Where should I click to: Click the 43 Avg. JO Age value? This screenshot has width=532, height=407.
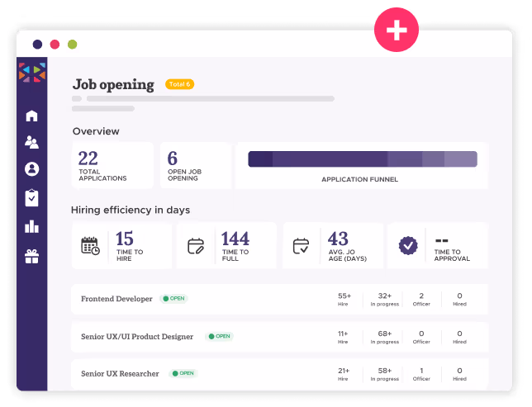click(338, 239)
